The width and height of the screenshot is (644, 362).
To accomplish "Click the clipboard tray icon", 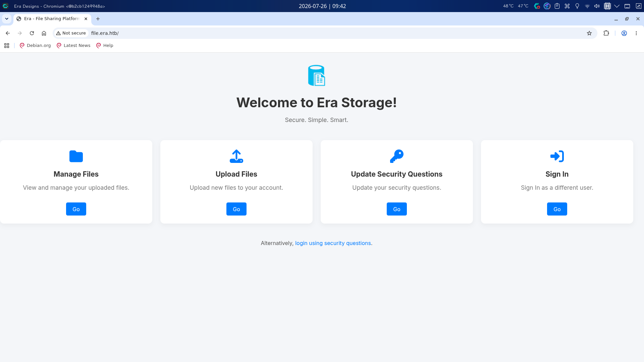I will click(557, 6).
